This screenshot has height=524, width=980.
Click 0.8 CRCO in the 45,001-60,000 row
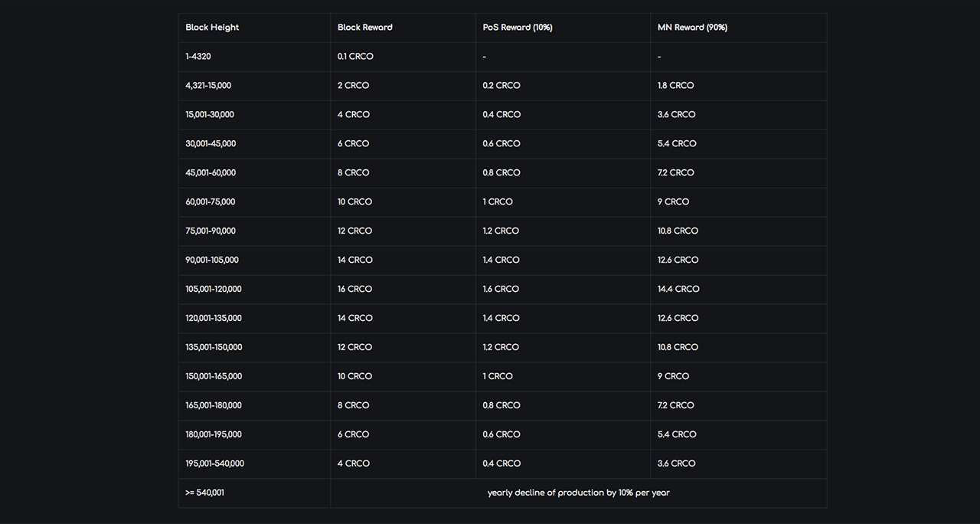[563, 173]
